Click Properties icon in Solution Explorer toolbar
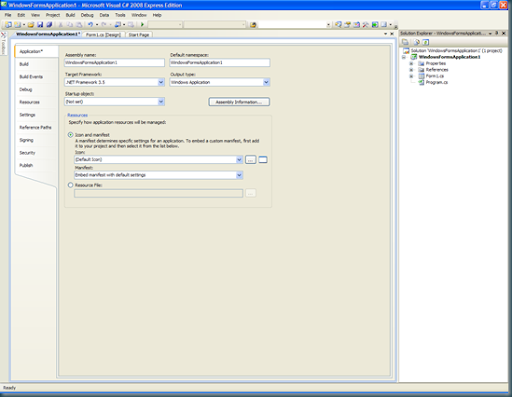Screen dimensions: 512x397 405,42
